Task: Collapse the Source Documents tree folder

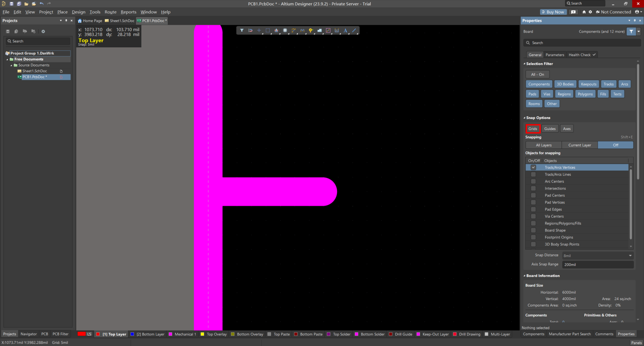Action: [11, 65]
